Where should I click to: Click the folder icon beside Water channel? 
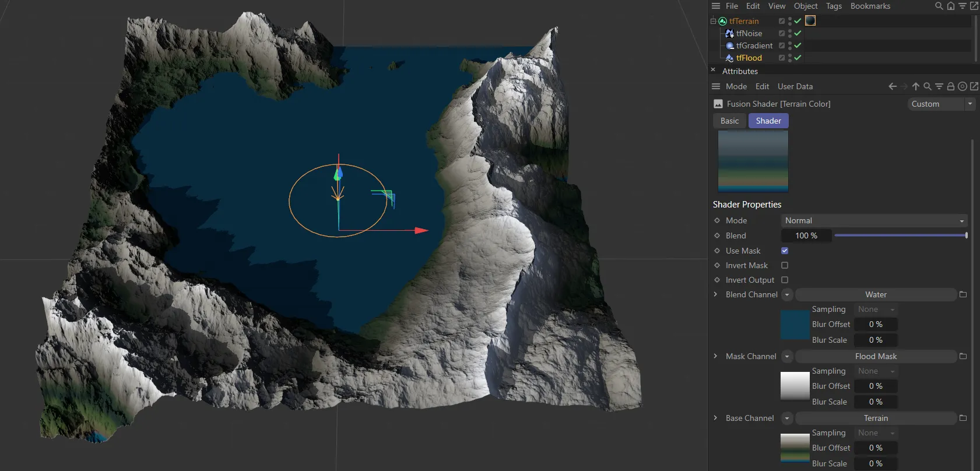tap(963, 295)
